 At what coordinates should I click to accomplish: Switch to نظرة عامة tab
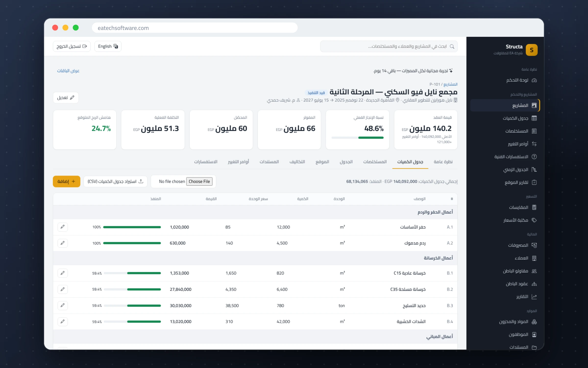coord(443,162)
